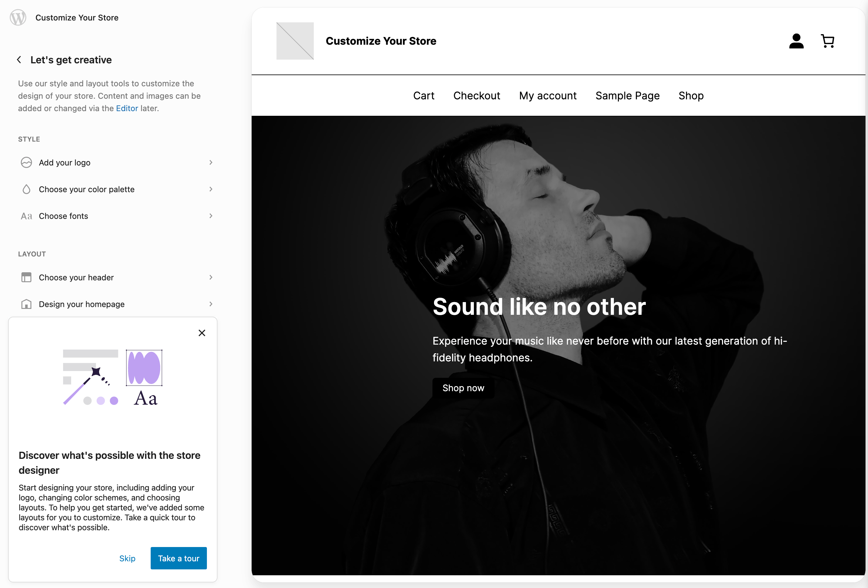Dismiss the store designer popup
868x588 pixels.
tap(202, 332)
